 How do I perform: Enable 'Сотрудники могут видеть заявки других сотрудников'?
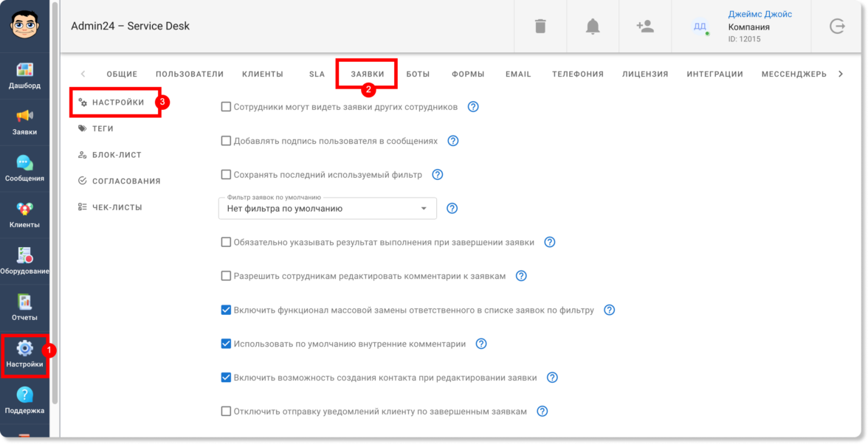pos(226,107)
